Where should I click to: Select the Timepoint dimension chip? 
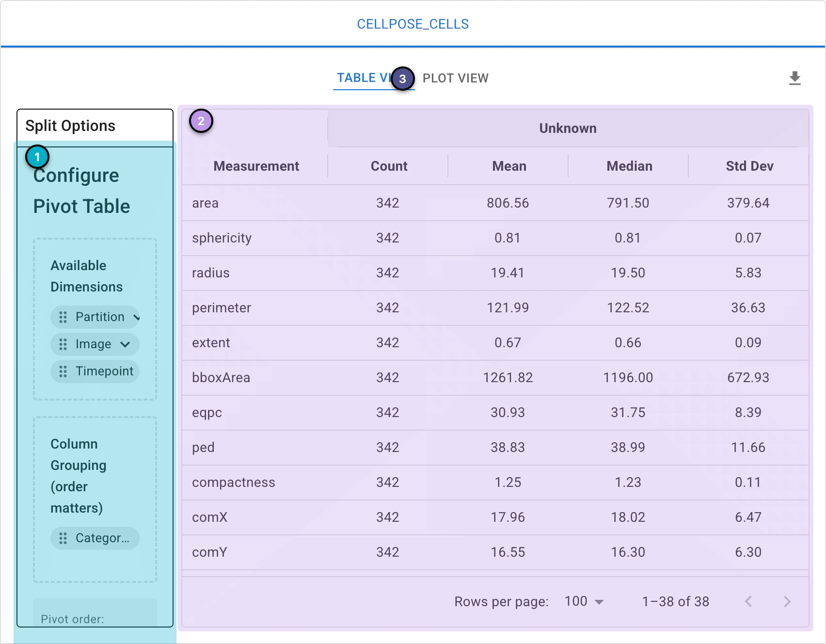point(95,371)
